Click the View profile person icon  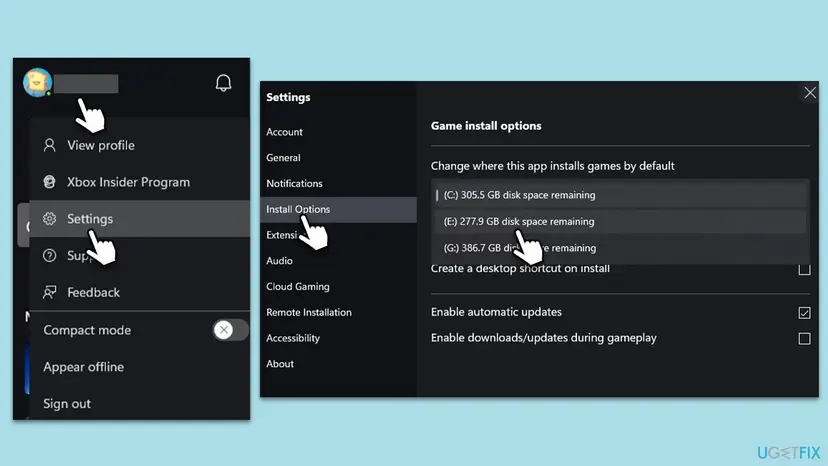[x=50, y=145]
